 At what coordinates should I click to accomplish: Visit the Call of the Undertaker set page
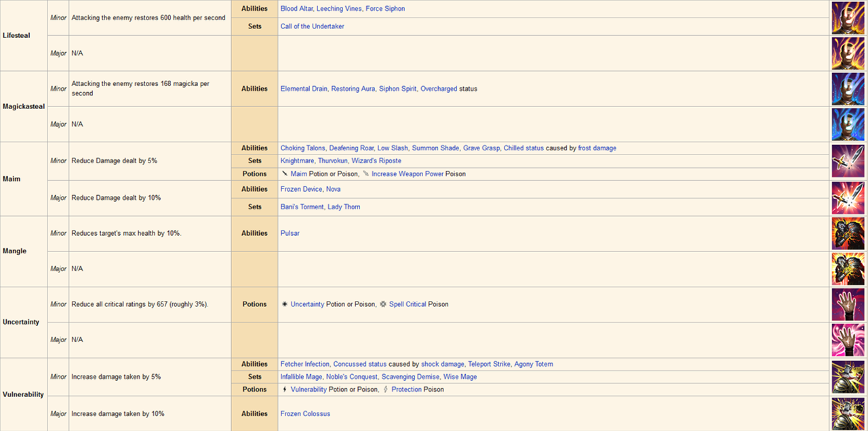313,26
